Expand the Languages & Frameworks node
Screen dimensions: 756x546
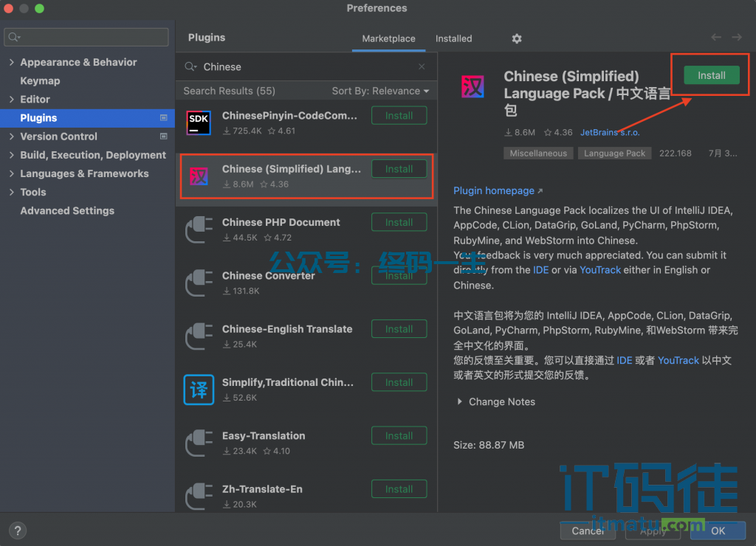(12, 173)
